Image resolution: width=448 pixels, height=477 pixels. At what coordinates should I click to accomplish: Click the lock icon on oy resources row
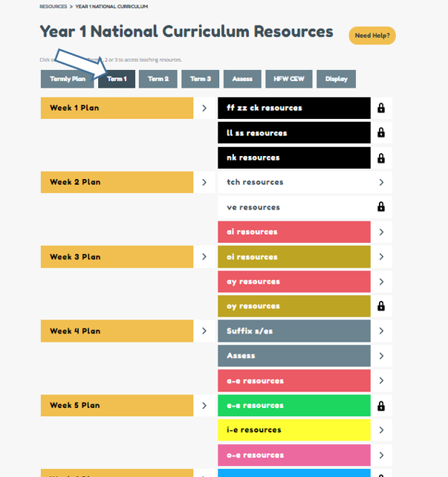tap(381, 306)
